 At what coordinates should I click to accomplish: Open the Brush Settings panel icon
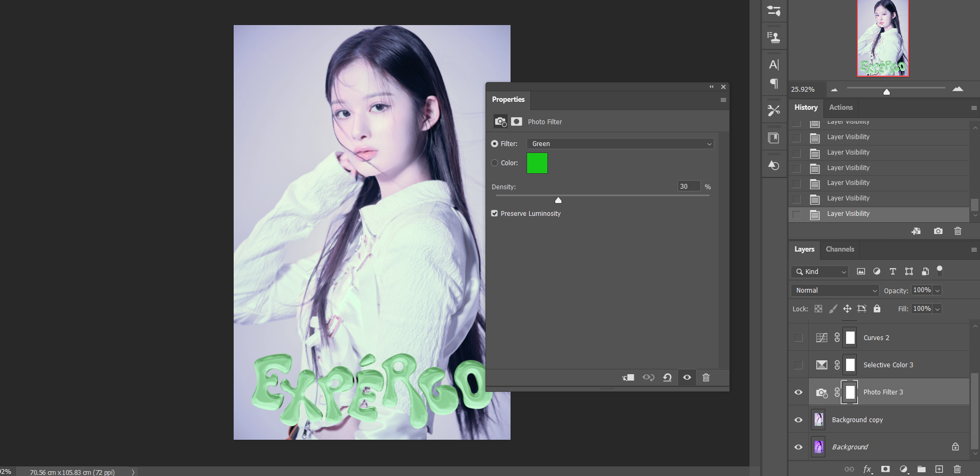[774, 11]
